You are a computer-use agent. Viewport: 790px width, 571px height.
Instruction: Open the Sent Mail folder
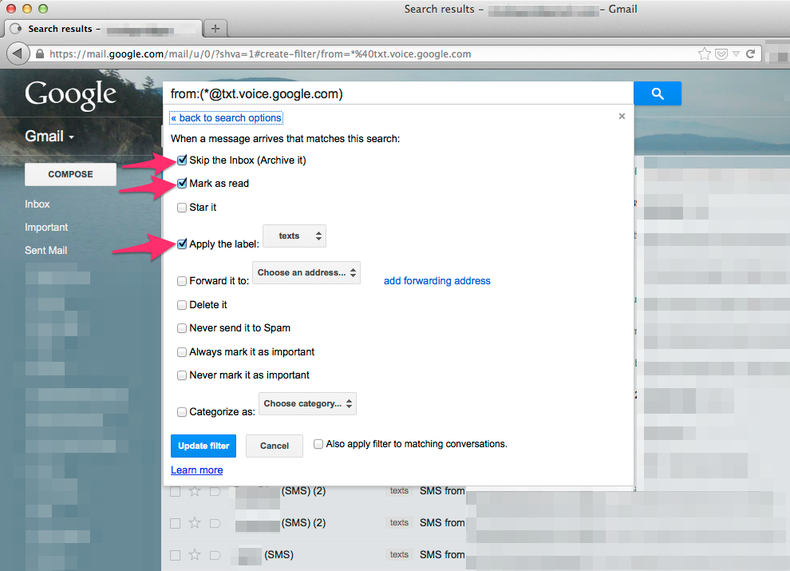point(46,250)
